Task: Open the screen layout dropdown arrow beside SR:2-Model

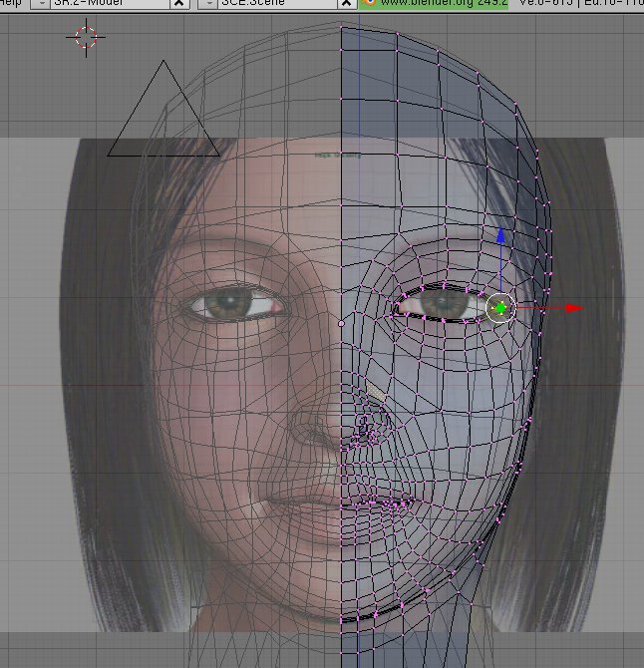Action: 41,3
